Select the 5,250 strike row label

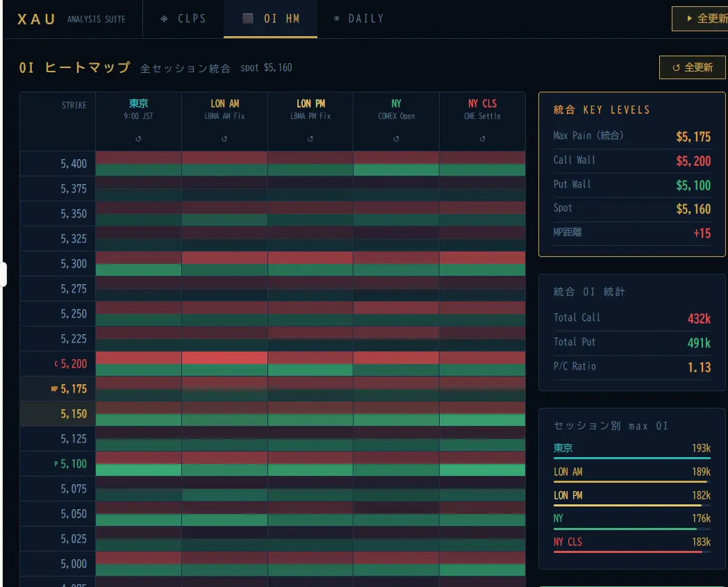[74, 314]
